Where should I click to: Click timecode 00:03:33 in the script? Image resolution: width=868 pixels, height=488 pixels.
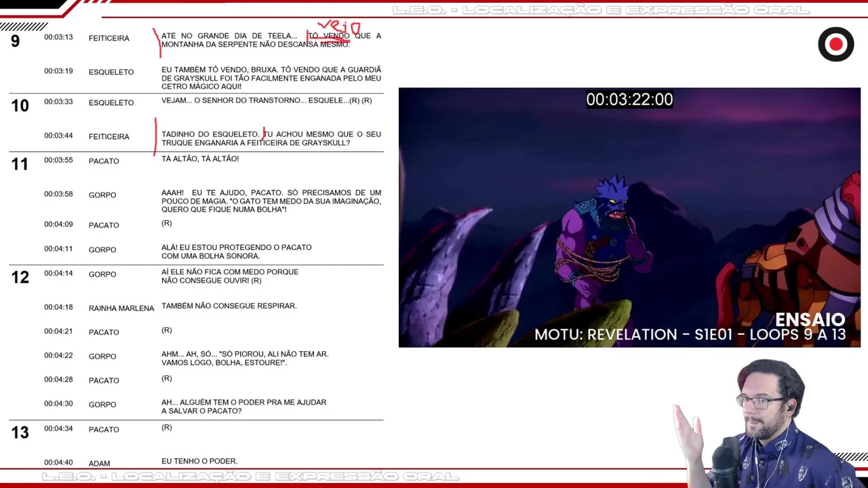click(58, 102)
